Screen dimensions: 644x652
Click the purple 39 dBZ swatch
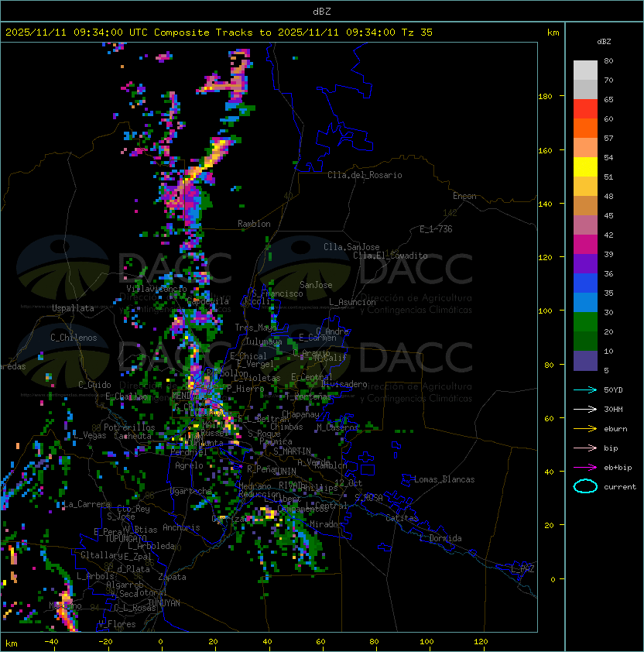tap(585, 263)
